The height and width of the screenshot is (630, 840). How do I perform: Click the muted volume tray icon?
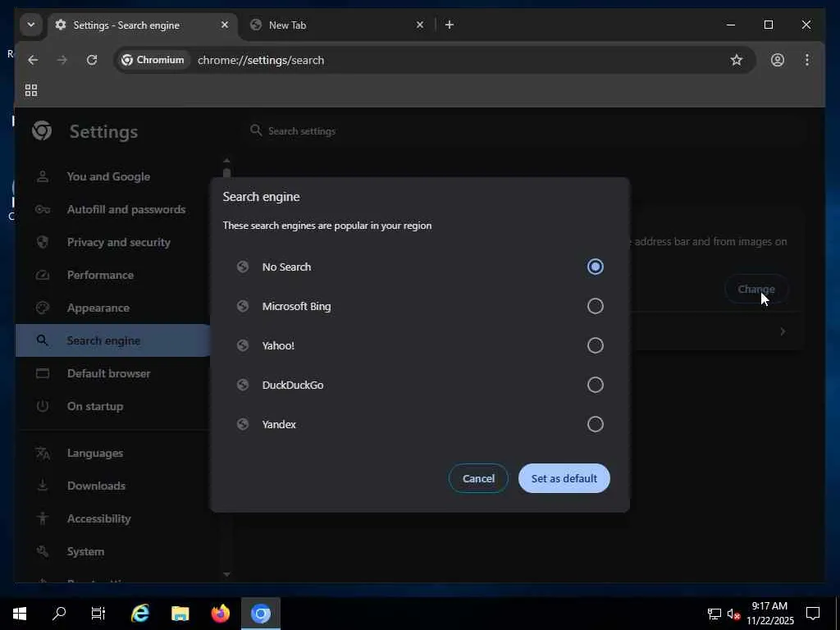[733, 614]
